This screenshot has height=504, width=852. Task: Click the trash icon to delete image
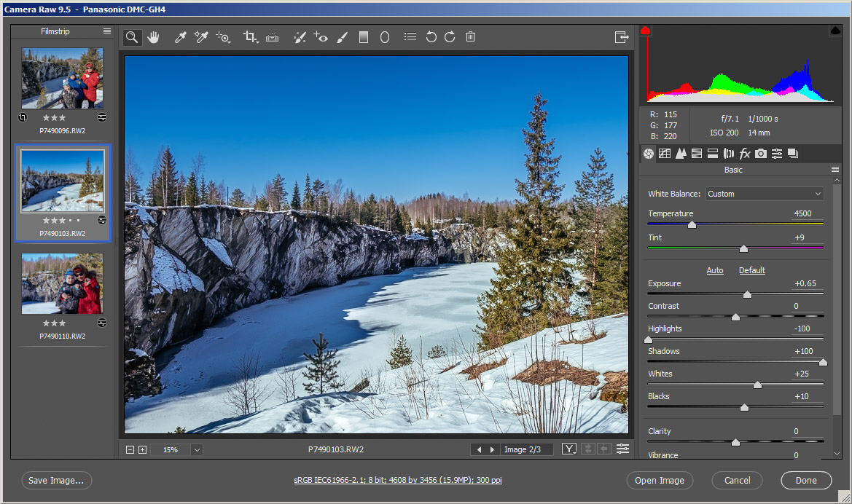[x=470, y=37]
